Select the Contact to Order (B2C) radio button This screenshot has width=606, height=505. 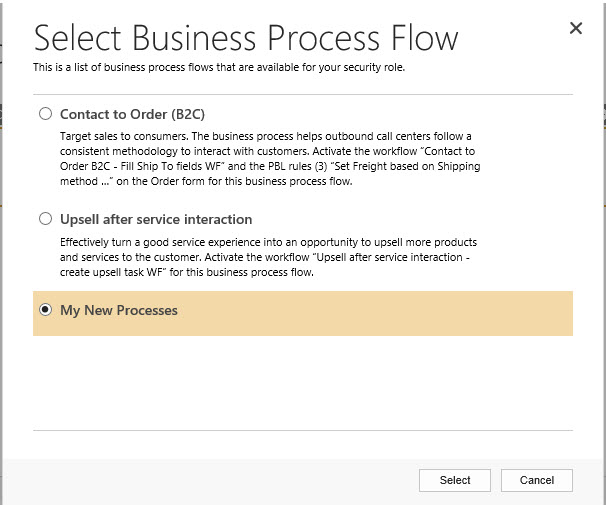tap(45, 114)
